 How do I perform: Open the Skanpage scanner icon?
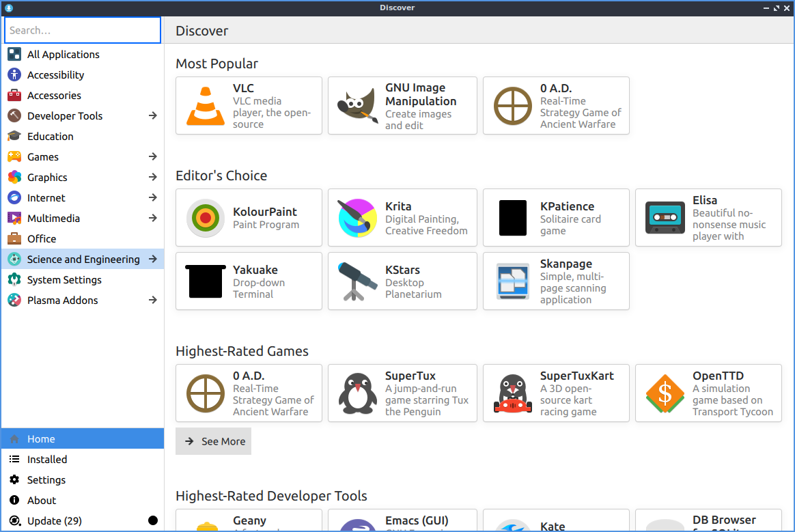point(512,281)
